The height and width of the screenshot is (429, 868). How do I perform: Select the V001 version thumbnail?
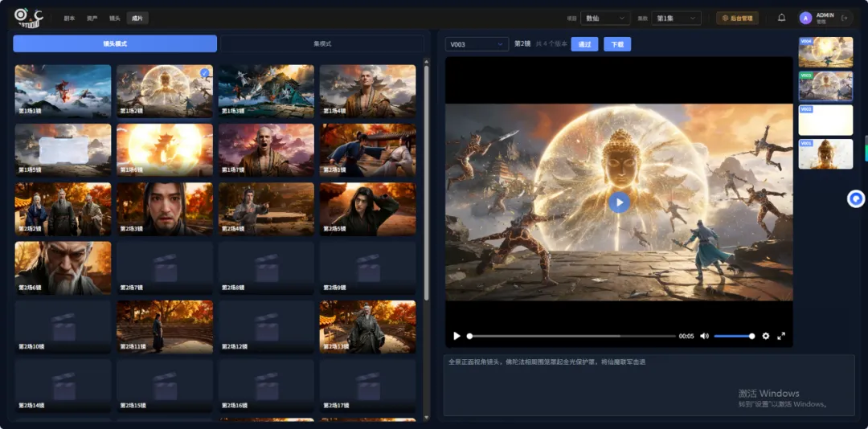coord(825,154)
